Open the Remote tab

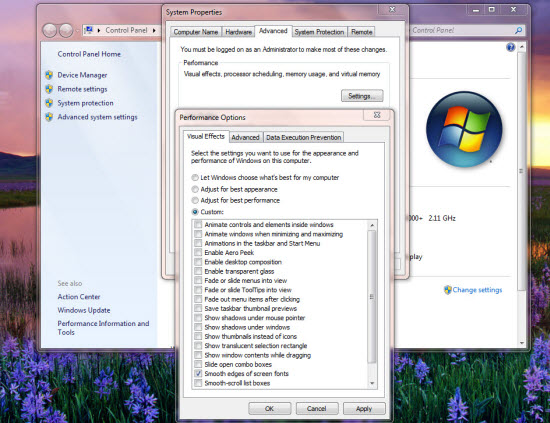pos(362,32)
